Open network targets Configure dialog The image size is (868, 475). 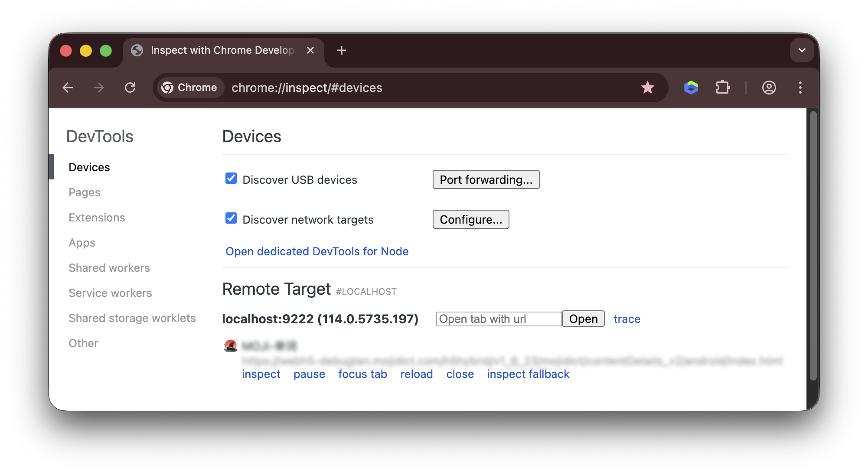click(470, 219)
